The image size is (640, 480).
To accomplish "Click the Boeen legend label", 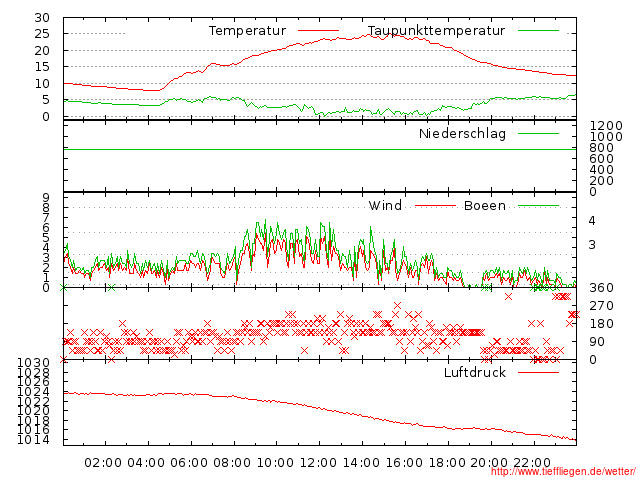I will (485, 205).
